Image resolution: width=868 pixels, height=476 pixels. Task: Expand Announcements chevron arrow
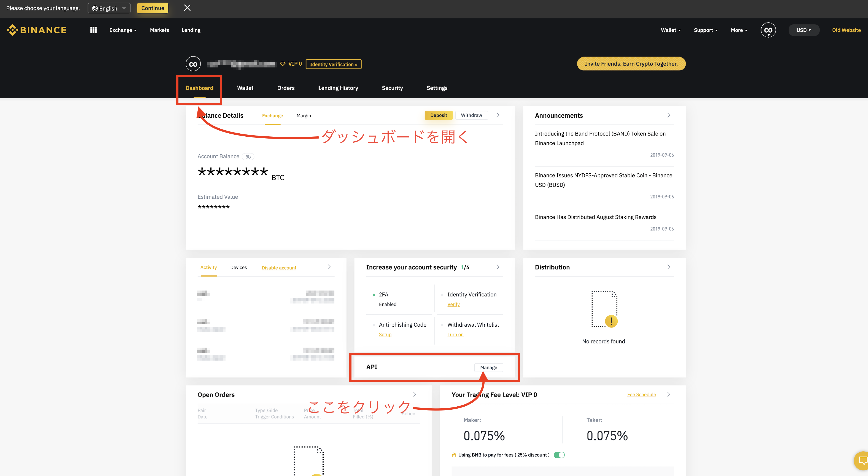[x=669, y=115]
